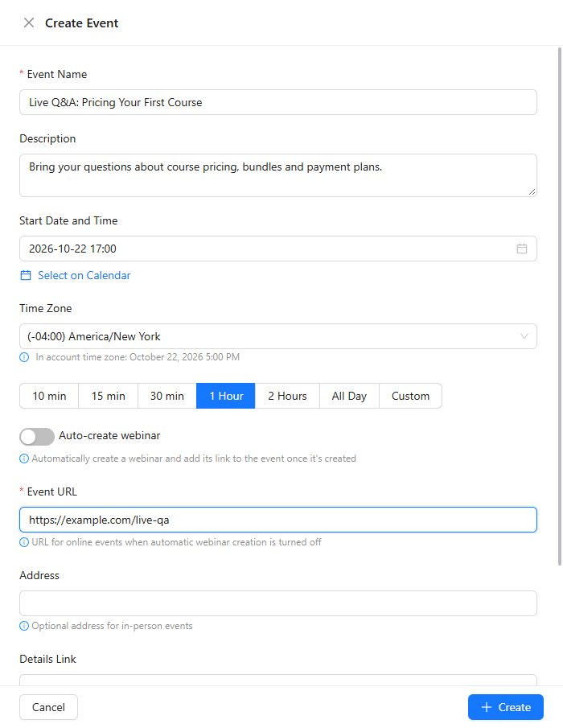Click the Time Zone dropdown chevron
Viewport: 563px width, 728px height.
tap(524, 336)
